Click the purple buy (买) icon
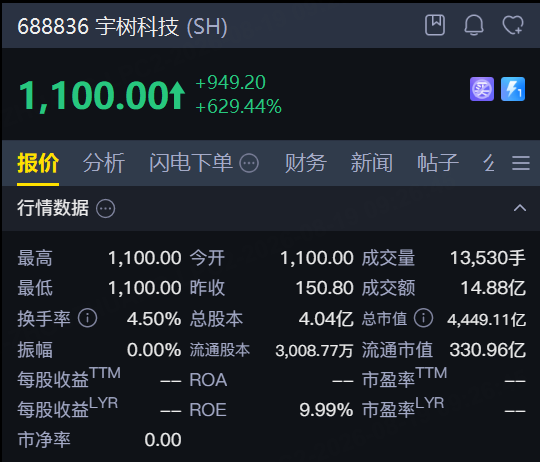This screenshot has height=462, width=540. coord(482,89)
